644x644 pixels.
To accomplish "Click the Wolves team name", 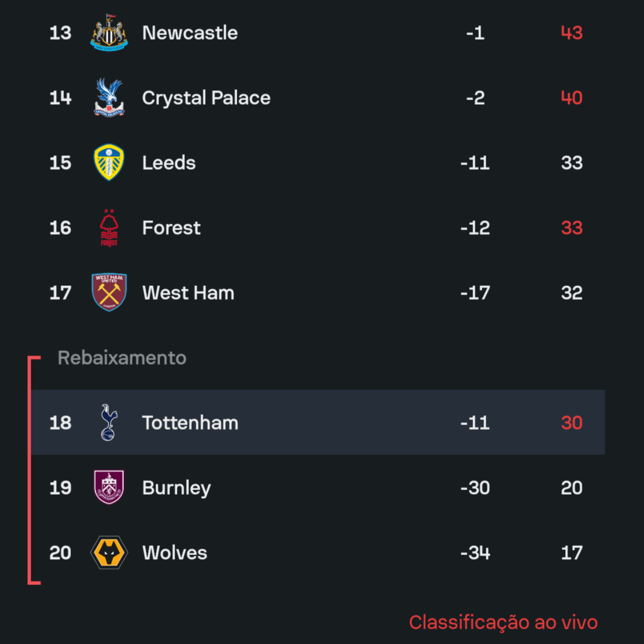I will tap(175, 553).
